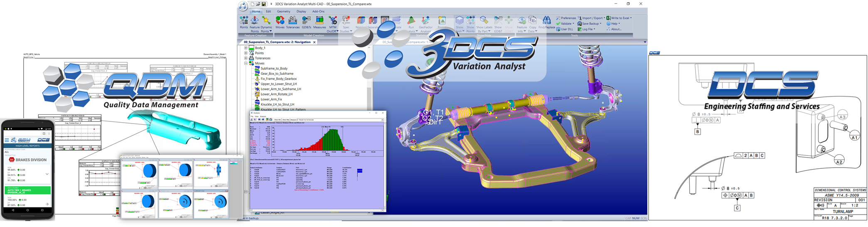This screenshot has width=868, height=227.
Task: Close the Navigation tab
Action: [315, 42]
